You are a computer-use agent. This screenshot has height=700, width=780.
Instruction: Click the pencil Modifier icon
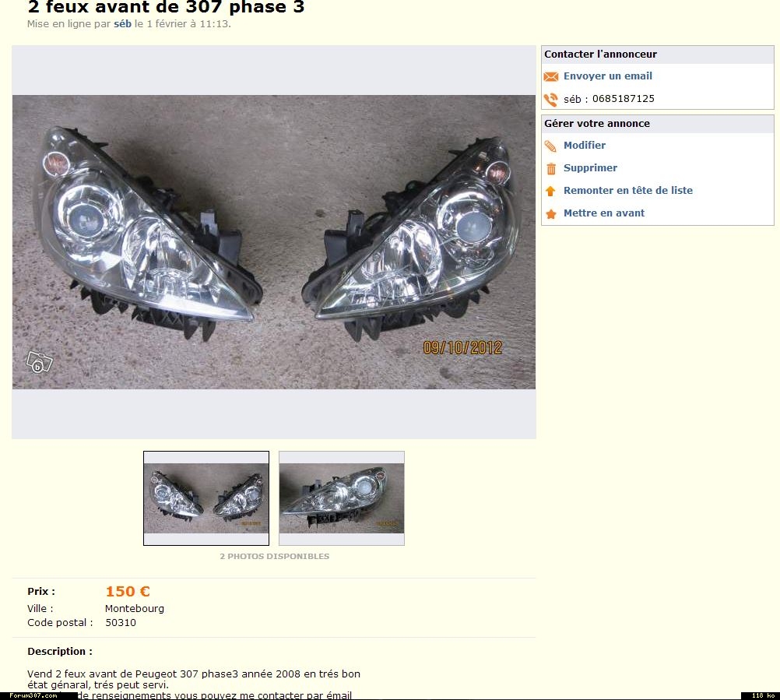(550, 146)
